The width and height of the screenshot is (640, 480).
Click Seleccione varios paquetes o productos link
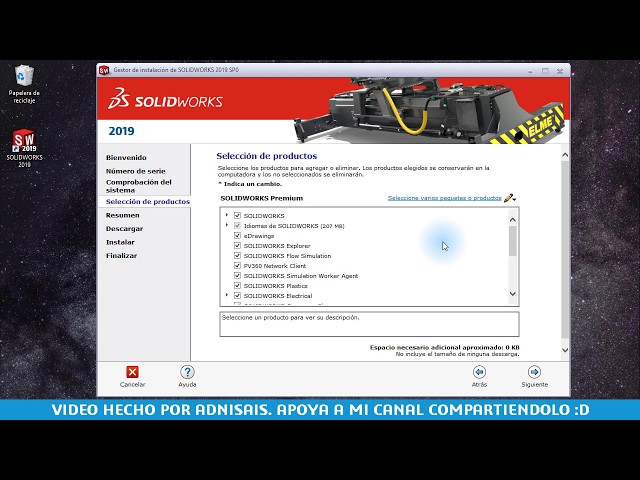[x=444, y=198]
